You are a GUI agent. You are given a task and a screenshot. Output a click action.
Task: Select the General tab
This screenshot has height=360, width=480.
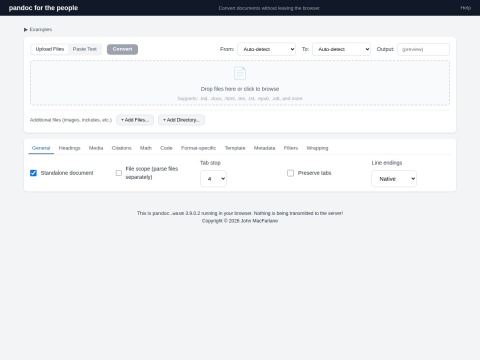pos(41,148)
